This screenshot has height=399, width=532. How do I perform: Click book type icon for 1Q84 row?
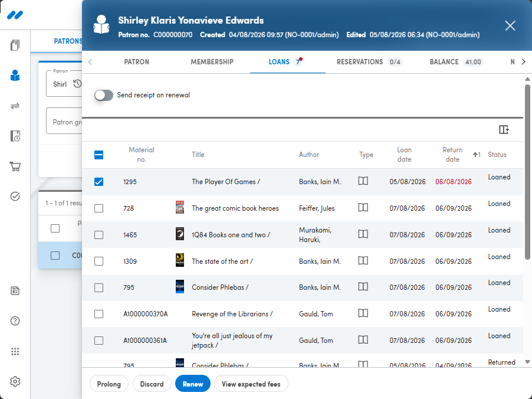pos(363,234)
